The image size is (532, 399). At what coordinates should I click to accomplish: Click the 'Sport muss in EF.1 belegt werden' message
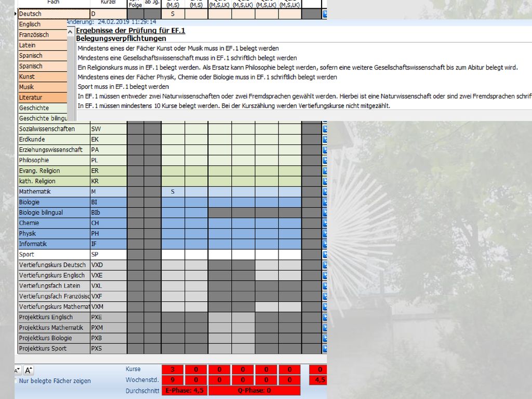pyautogui.click(x=123, y=87)
